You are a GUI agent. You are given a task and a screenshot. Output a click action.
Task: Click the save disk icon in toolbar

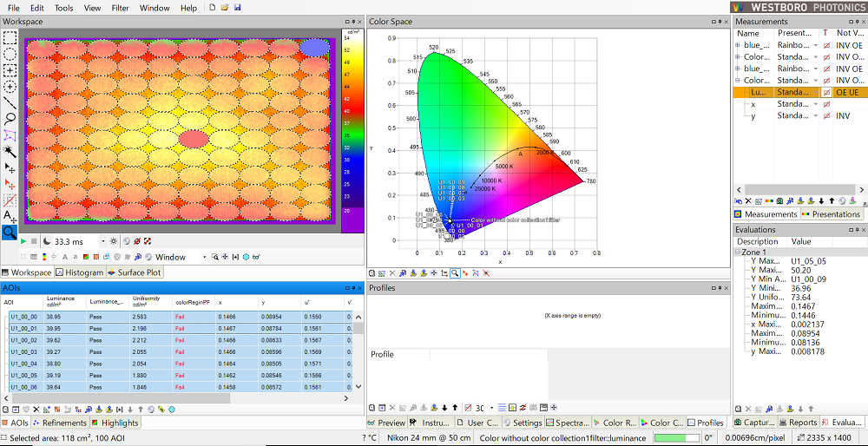coord(238,8)
